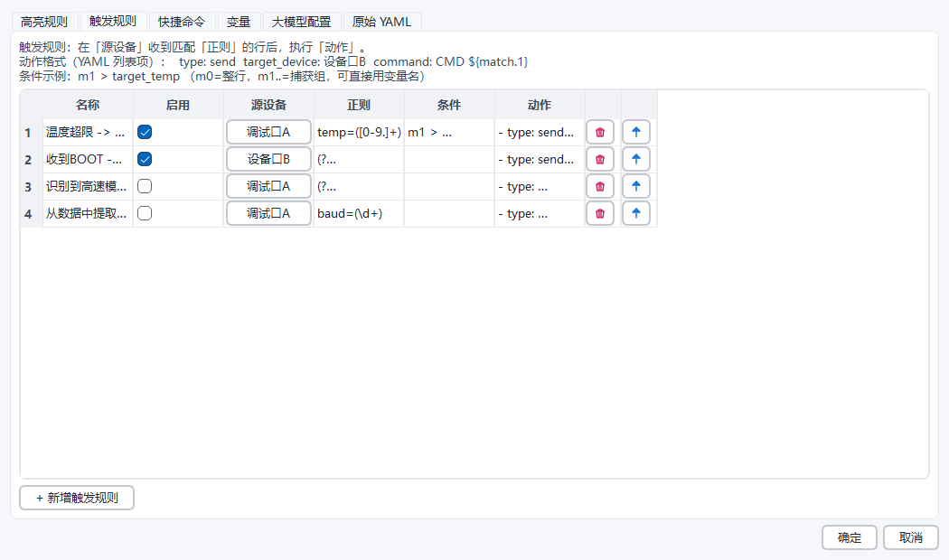Enable the 从数据中提取 rule
The width and height of the screenshot is (949, 560).
click(145, 213)
